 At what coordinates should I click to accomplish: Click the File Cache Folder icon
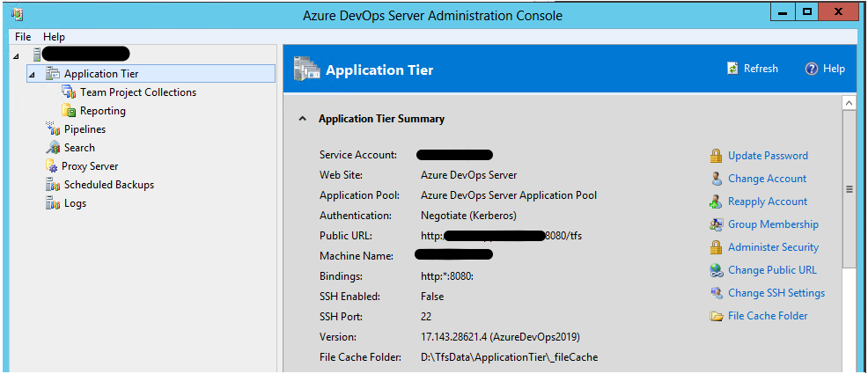[717, 316]
